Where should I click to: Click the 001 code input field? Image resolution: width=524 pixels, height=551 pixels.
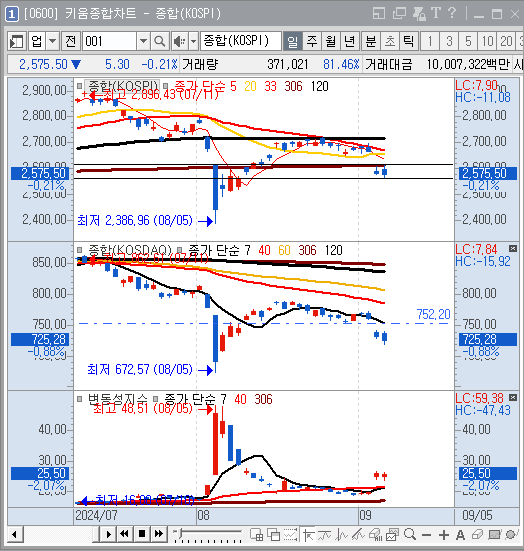(x=110, y=41)
